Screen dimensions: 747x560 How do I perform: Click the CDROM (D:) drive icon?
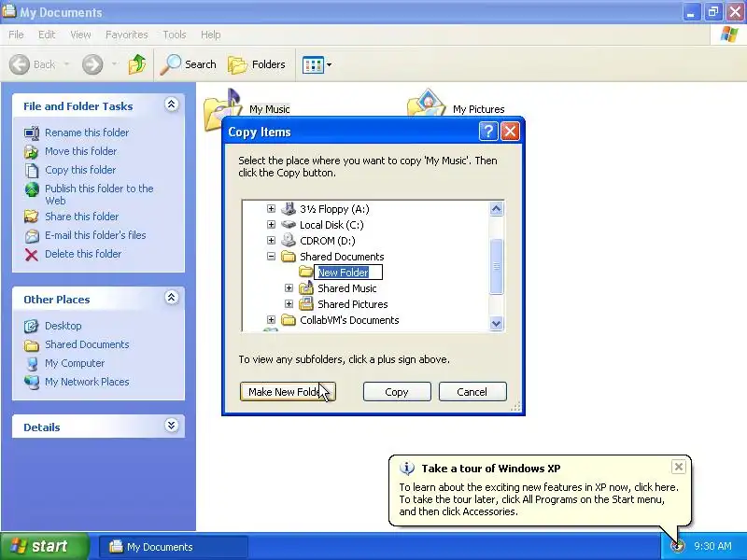pyautogui.click(x=289, y=240)
